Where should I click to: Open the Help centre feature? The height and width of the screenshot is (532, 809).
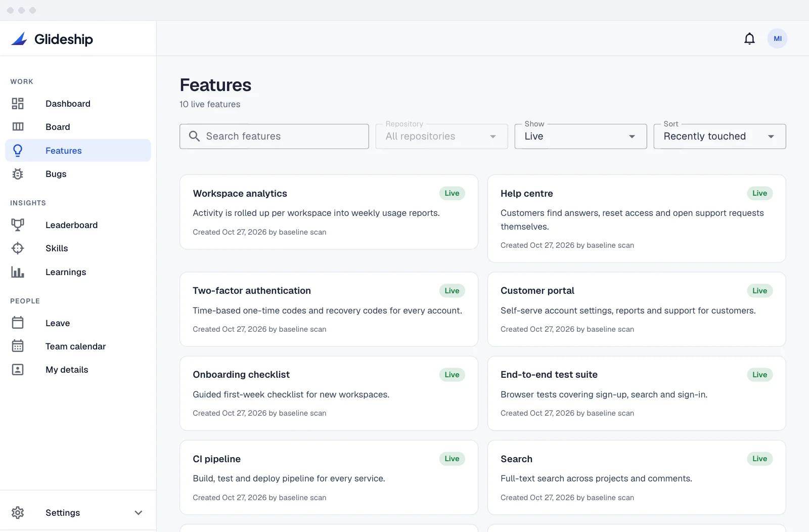tap(636, 218)
